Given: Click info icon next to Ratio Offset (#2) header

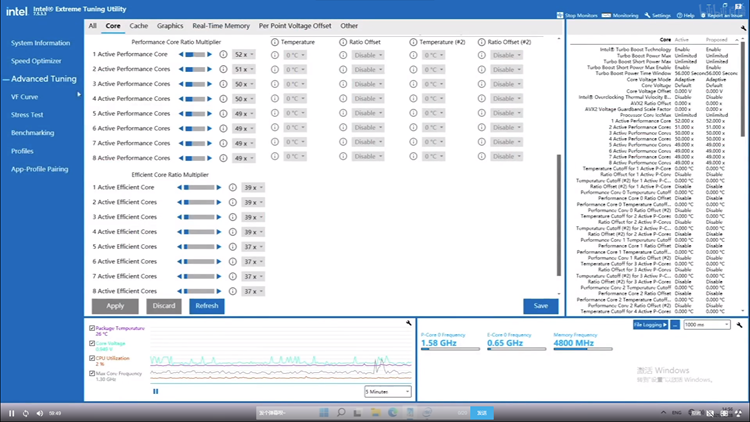Looking at the screenshot, I should tap(482, 42).
